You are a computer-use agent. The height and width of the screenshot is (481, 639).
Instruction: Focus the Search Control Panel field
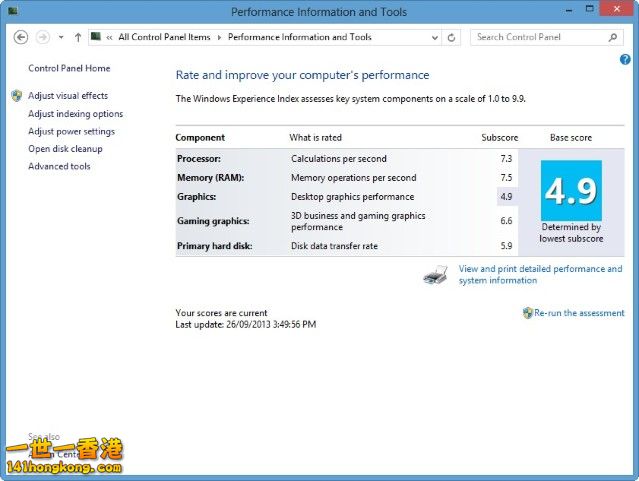546,37
